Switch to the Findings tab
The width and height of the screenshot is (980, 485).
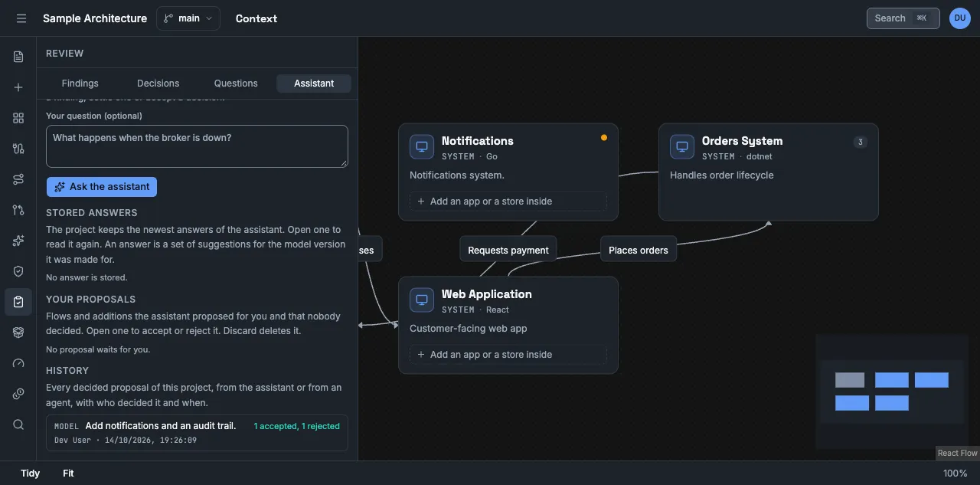80,84
